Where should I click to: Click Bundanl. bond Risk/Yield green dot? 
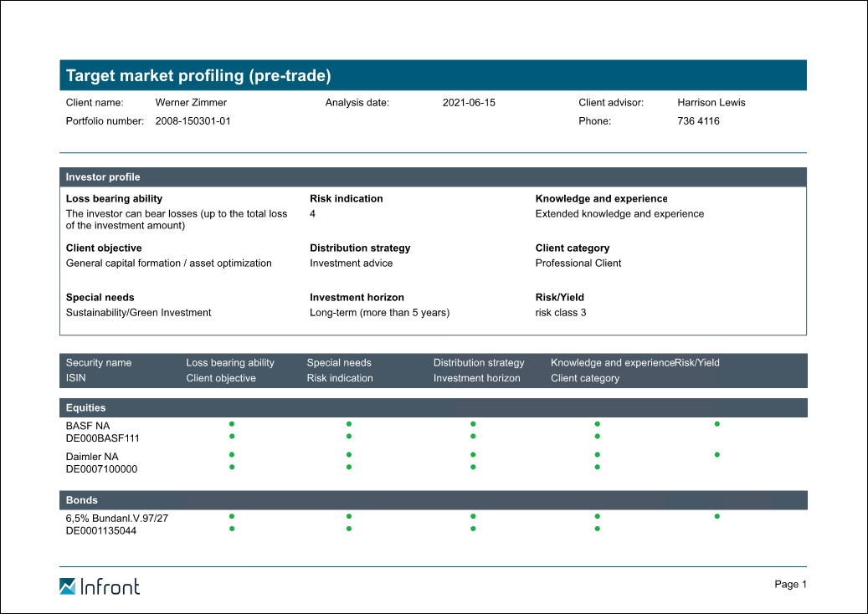(717, 517)
